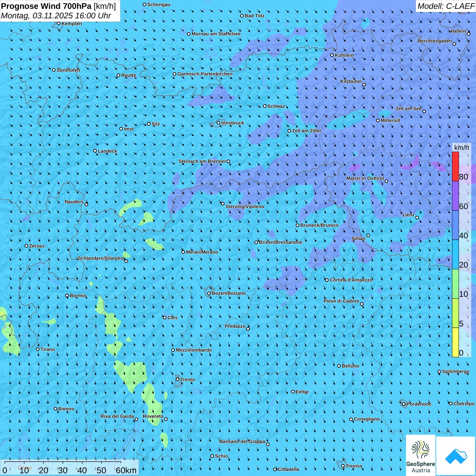Click the Codroipo label
The image size is (476, 476).
[464, 404]
